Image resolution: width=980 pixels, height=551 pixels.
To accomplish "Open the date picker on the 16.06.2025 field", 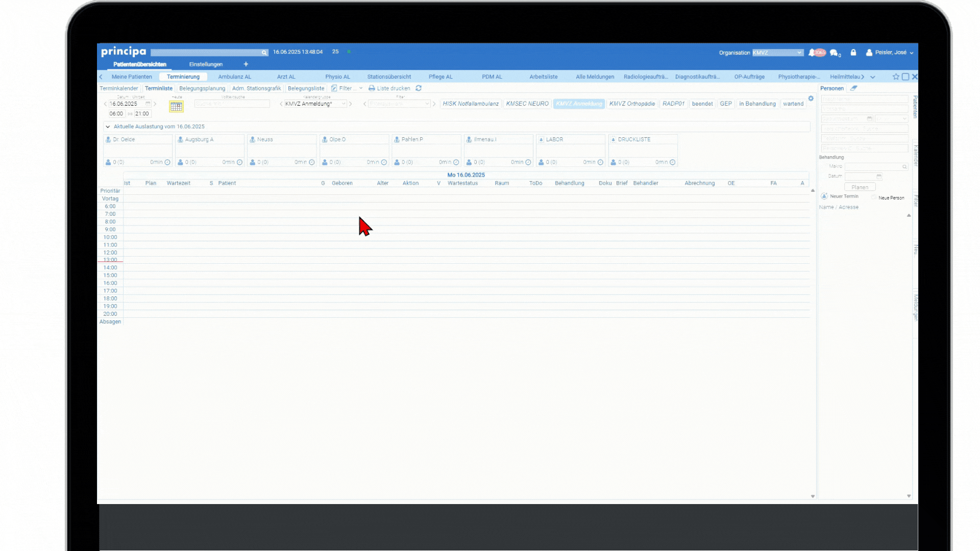I will point(148,104).
